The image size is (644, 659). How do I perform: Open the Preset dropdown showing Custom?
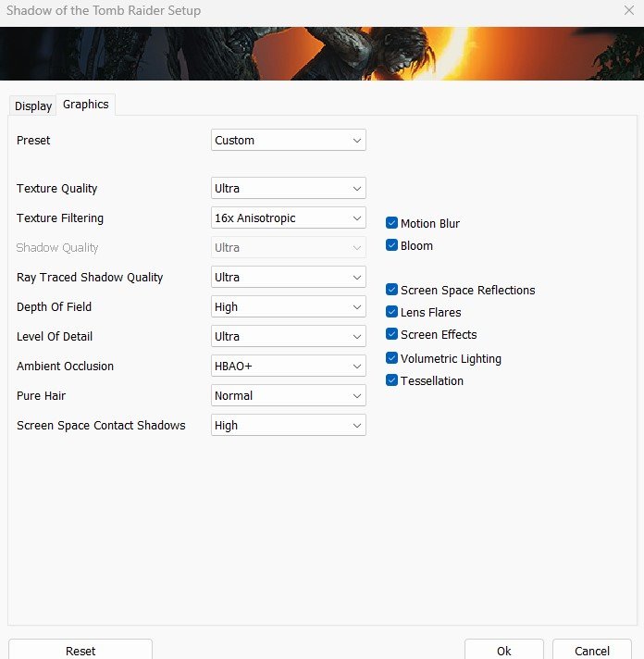click(x=288, y=140)
